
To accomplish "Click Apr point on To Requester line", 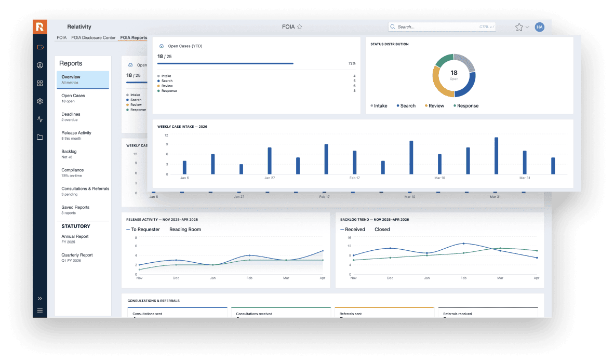I will click(x=323, y=250).
